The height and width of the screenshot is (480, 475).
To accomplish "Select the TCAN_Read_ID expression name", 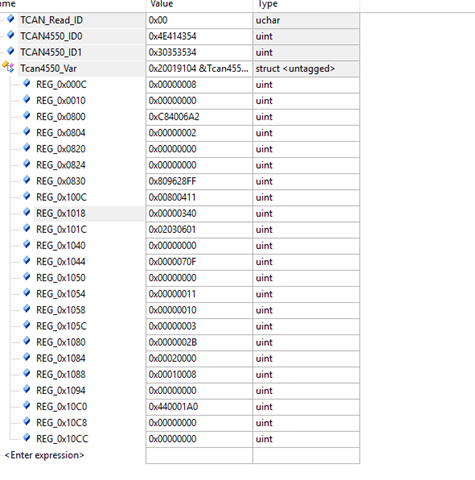I will point(51,20).
